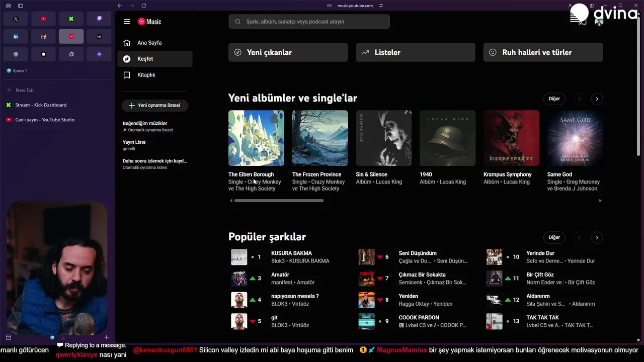Open the Gmail pinned tab
644x362 pixels.
coord(43,37)
